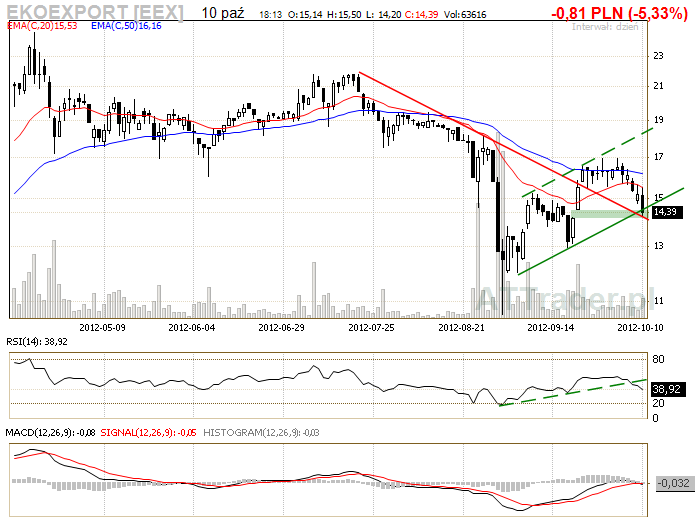Click the HISTOGRAM(12,26,9) gray label
The image size is (700, 522).
coord(261,433)
